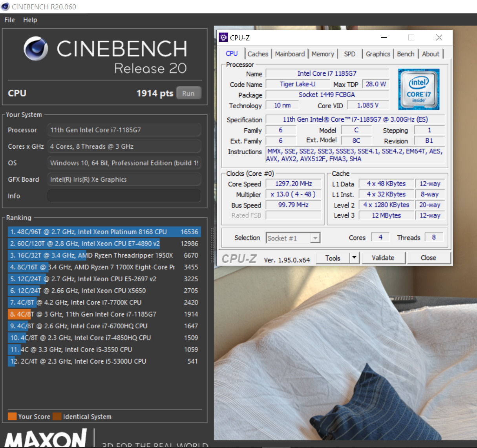
Task: Open the Bench tab in CPU-Z
Action: click(x=406, y=54)
